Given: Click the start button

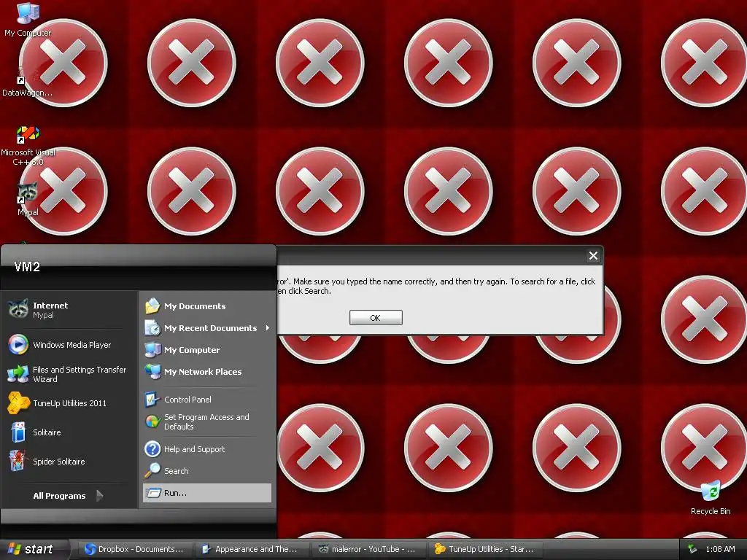Looking at the screenshot, I should [34, 549].
